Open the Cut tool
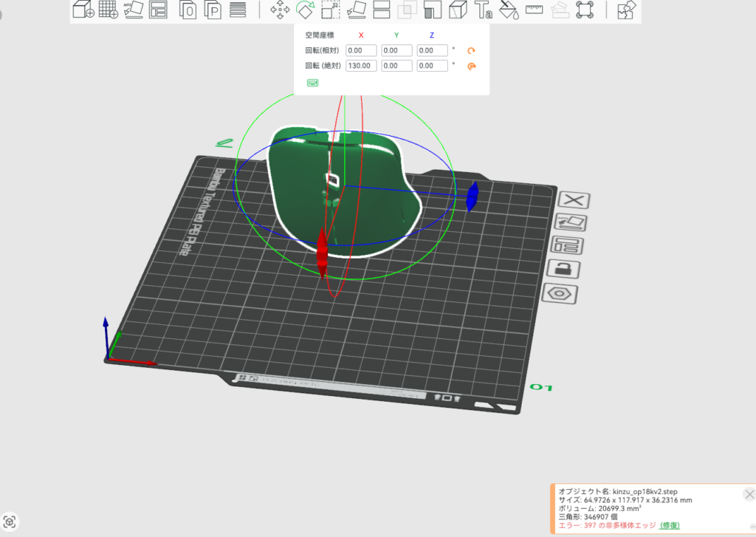756x537 pixels. point(382,10)
